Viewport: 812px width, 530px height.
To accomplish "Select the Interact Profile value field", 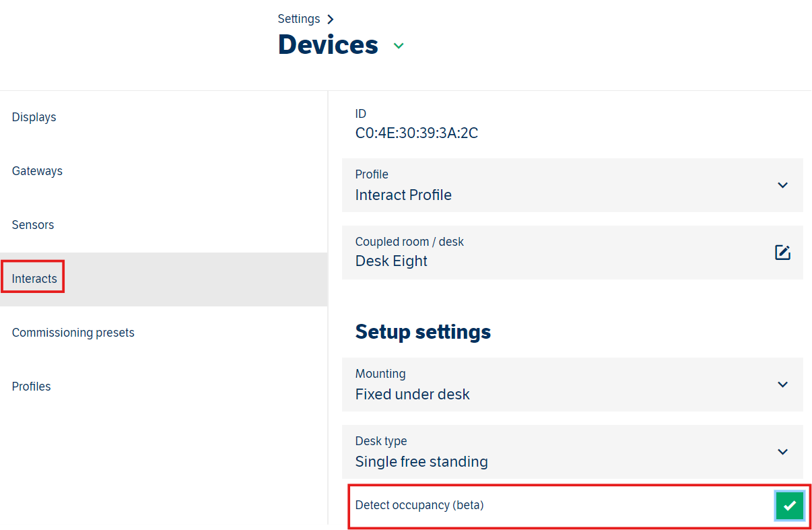I will 403,195.
